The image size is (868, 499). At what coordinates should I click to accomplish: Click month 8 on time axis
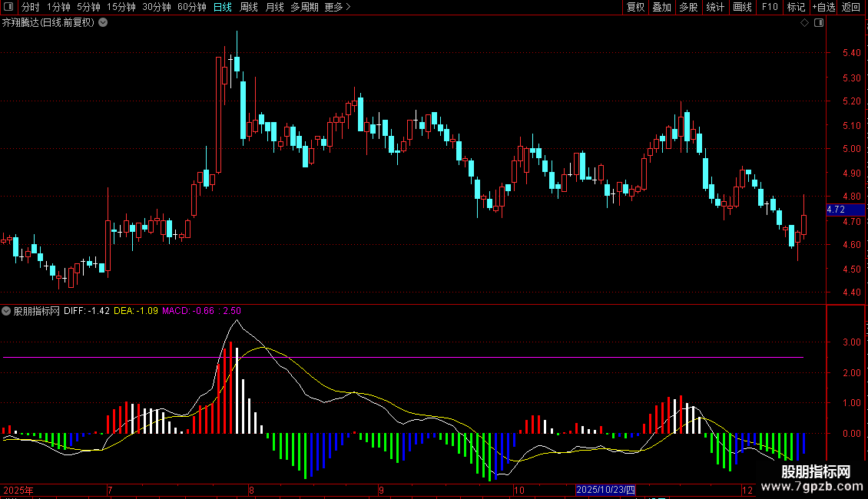point(251,490)
